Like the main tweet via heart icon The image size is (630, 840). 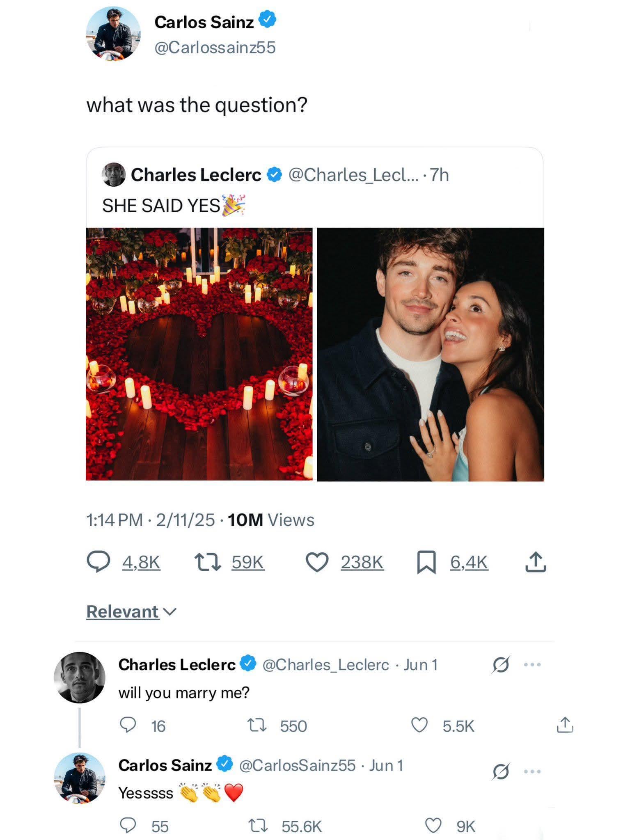pos(317,562)
